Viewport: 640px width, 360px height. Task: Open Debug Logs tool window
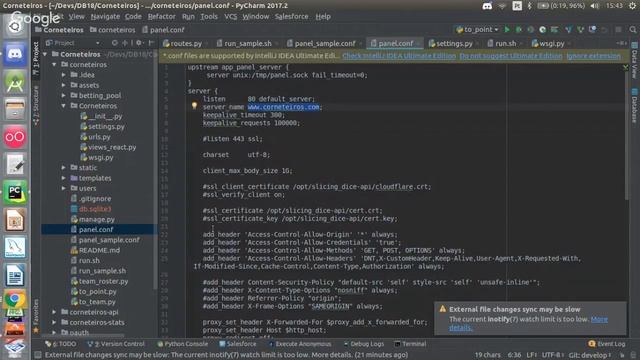(364, 344)
